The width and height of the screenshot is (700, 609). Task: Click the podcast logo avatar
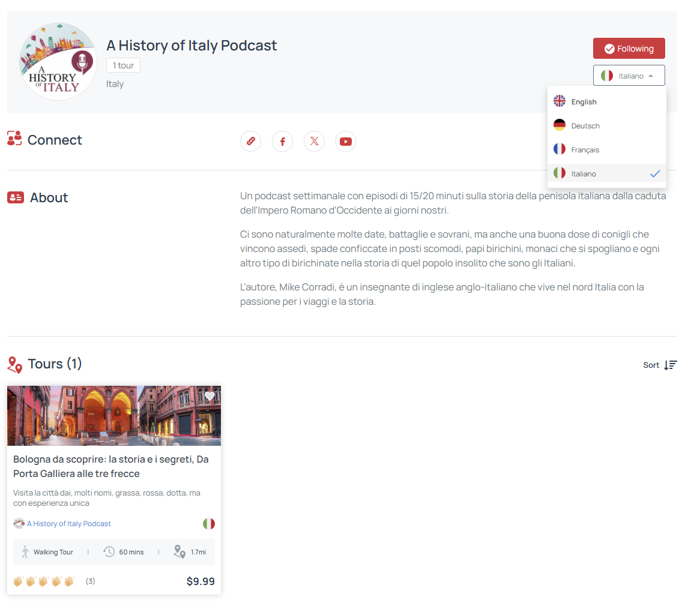[58, 62]
